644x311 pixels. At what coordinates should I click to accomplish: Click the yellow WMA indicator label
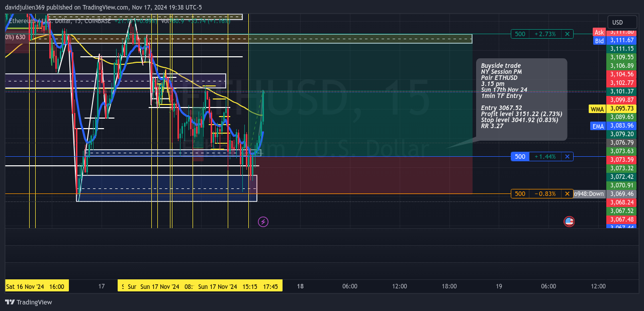597,109
